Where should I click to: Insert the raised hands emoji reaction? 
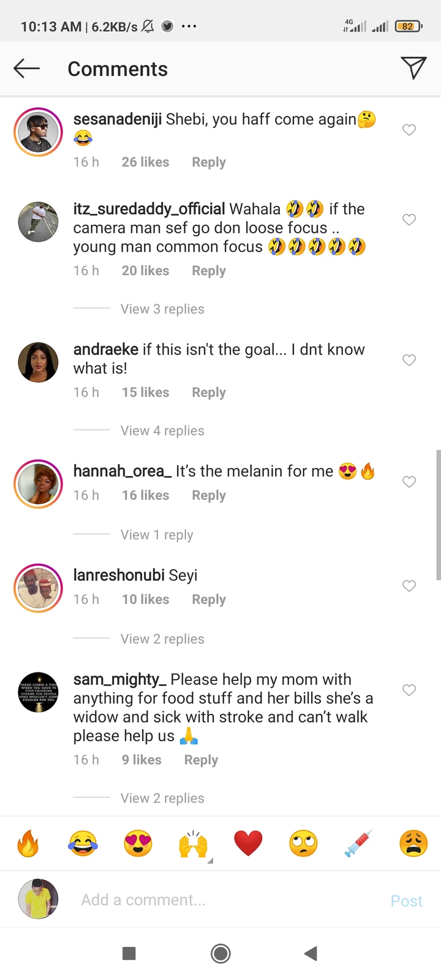193,845
